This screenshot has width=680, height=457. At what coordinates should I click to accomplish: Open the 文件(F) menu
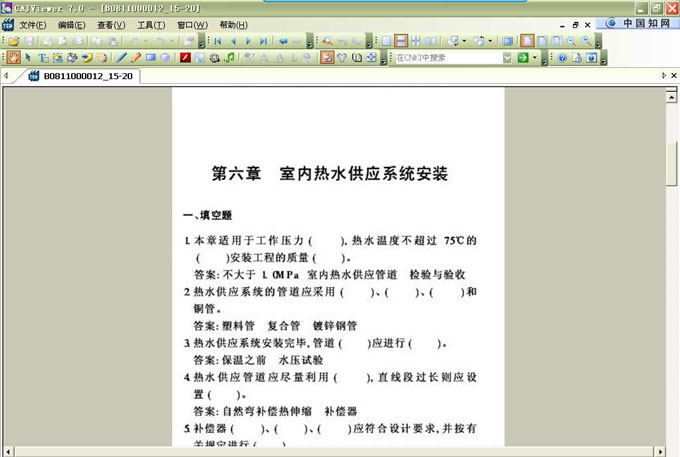click(x=33, y=24)
